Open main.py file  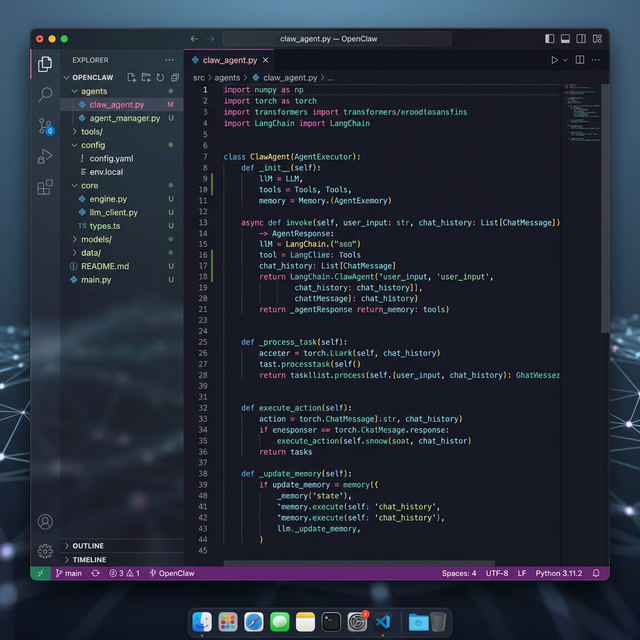tap(122, 280)
